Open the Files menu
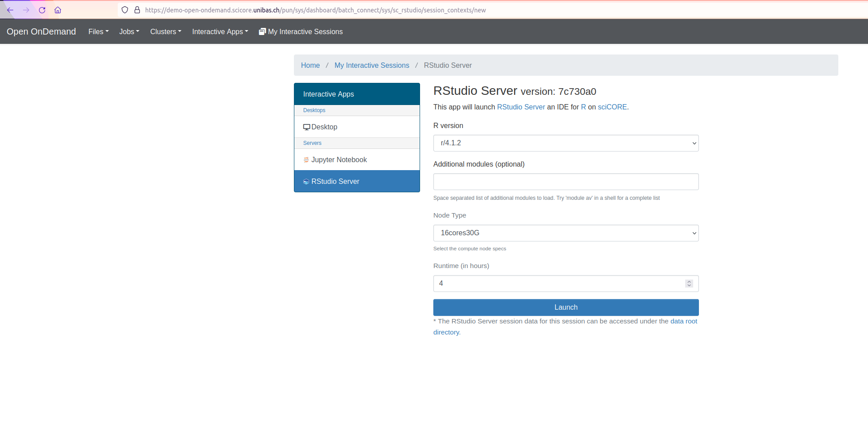The image size is (868, 424). pos(98,32)
